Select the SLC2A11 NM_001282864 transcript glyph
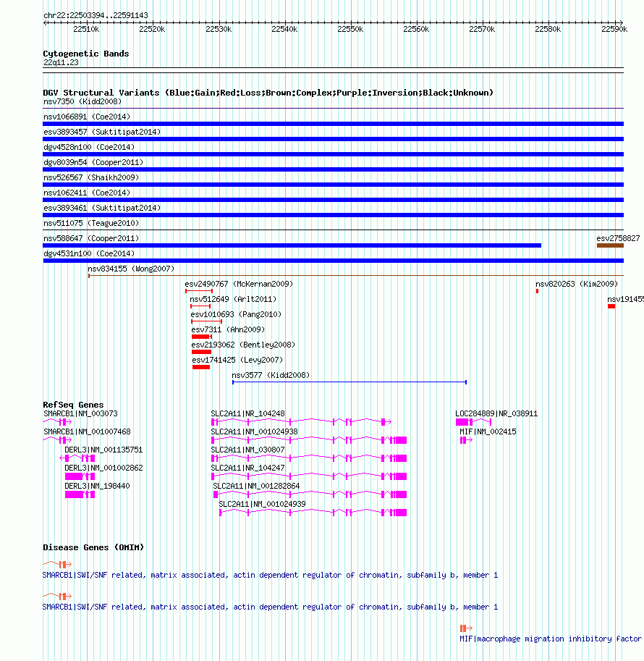The width and height of the screenshot is (644, 661). click(310, 494)
